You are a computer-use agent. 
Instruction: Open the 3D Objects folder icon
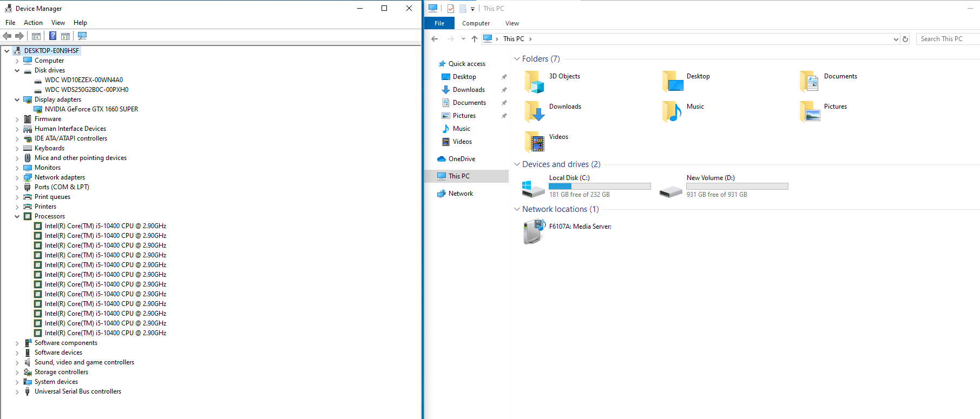(534, 82)
